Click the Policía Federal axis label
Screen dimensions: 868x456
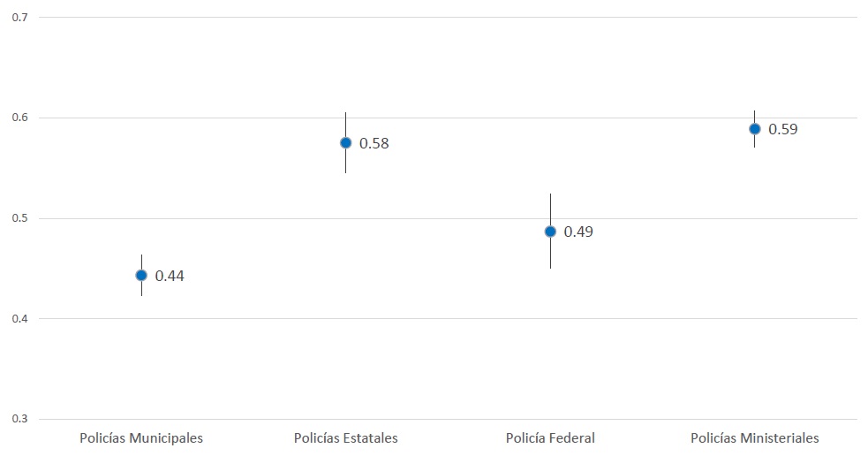click(550, 438)
